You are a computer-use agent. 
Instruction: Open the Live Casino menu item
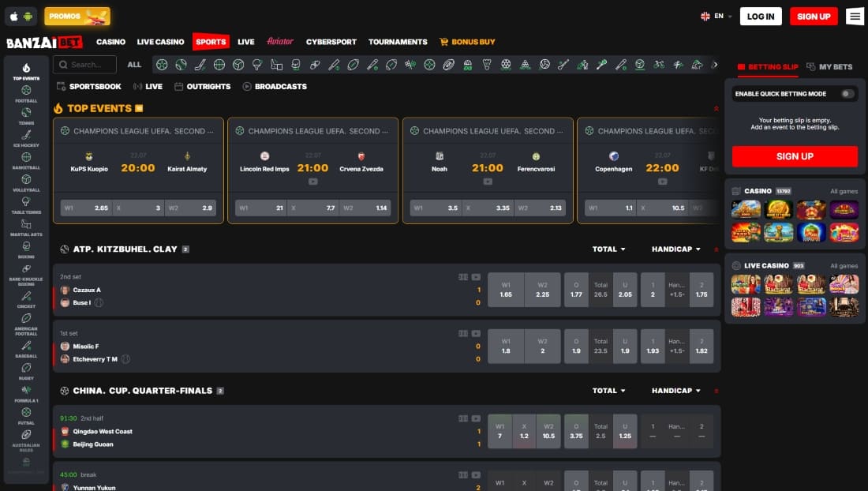pyautogui.click(x=160, y=42)
